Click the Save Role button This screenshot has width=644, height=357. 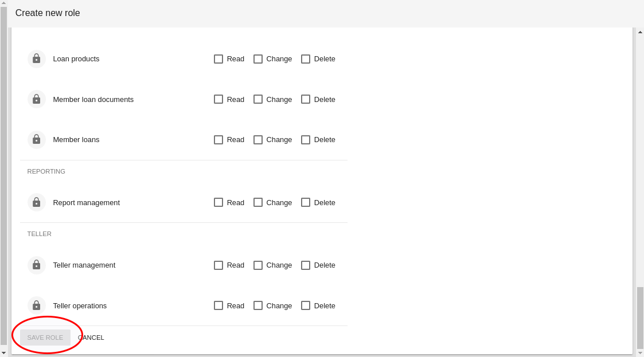[45, 338]
